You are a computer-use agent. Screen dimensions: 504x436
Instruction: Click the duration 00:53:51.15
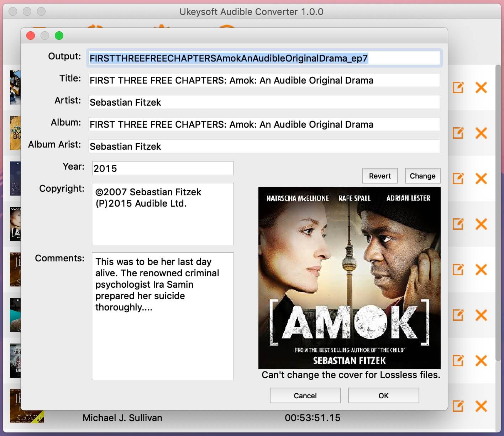(313, 418)
